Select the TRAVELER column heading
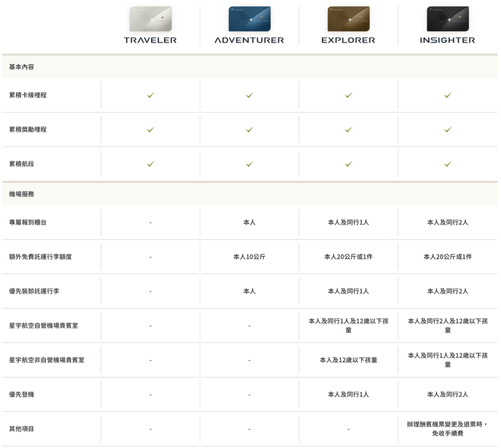The image size is (501, 448). [150, 40]
